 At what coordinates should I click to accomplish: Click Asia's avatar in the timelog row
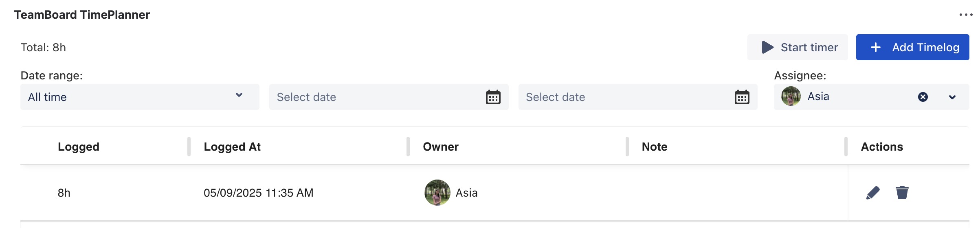point(437,193)
